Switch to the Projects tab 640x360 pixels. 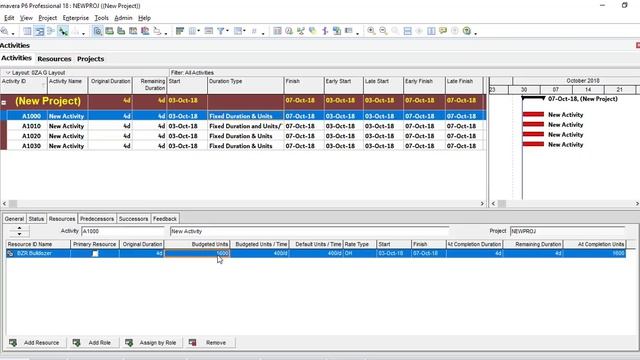[91, 59]
